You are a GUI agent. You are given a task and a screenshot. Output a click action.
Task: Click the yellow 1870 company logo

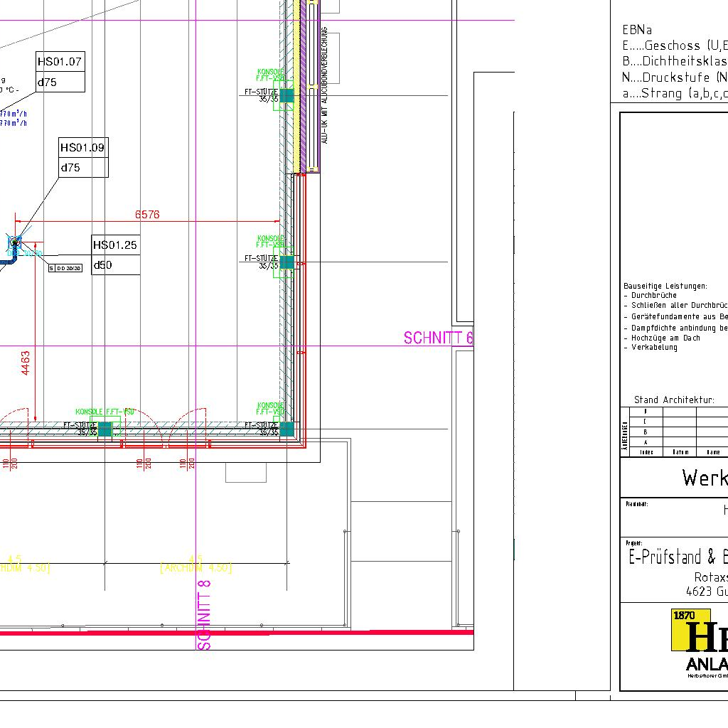point(691,629)
